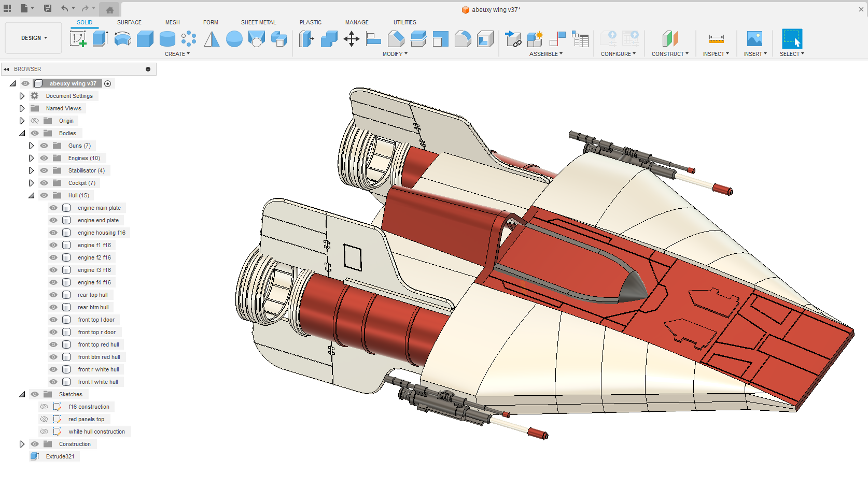Expand the Named Views node
Image resolution: width=868 pixels, height=489 pixels.
pyautogui.click(x=22, y=108)
